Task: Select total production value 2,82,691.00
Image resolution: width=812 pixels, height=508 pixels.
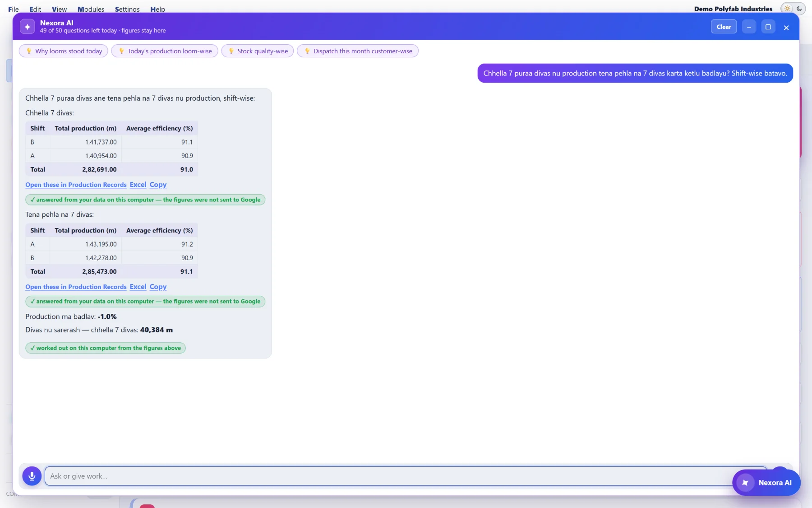Action: click(99, 169)
